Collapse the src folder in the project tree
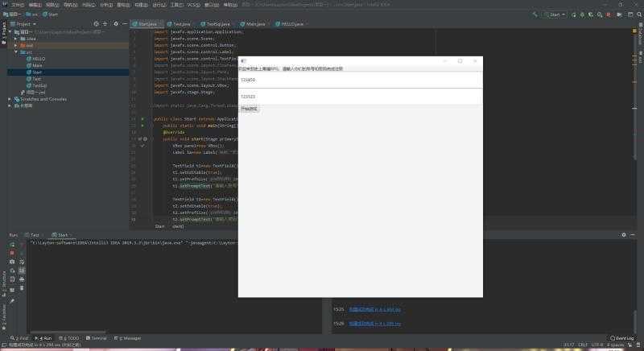This screenshot has width=644, height=351. coord(16,52)
